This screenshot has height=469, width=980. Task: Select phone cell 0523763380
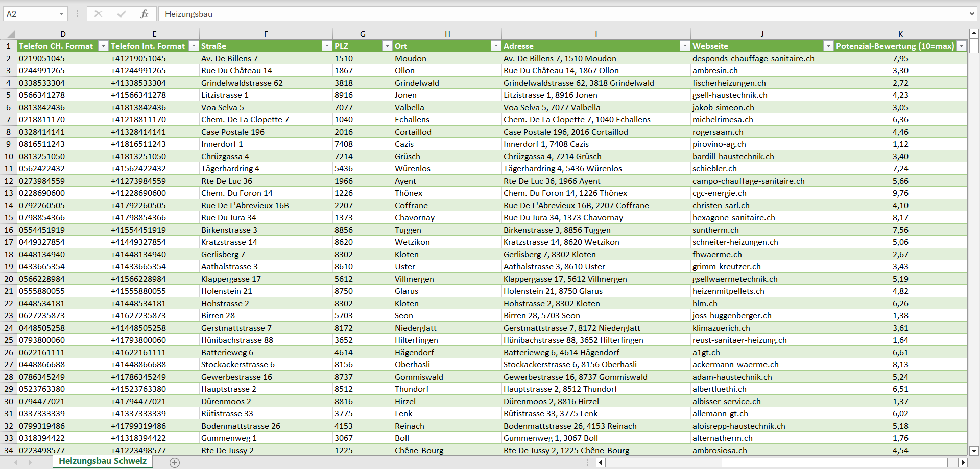point(63,389)
